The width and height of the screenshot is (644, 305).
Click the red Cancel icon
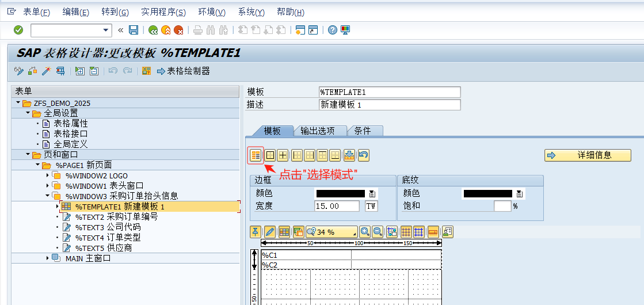[178, 30]
